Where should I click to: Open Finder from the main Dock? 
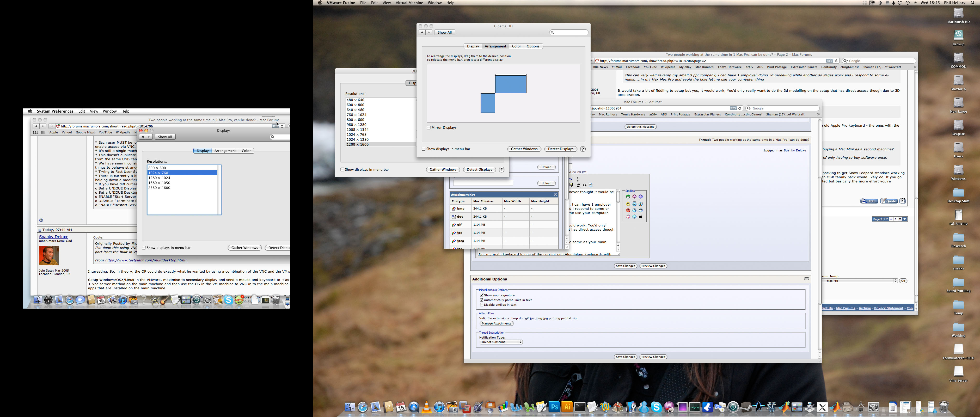(350, 407)
